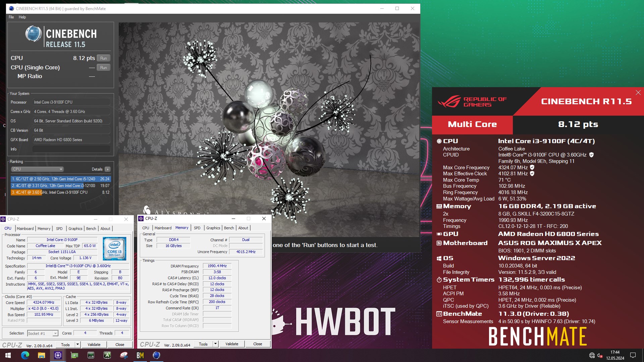The width and height of the screenshot is (644, 362).
Task: Click the GFX Board field AMD Radeon HD 6800
Action: click(x=71, y=140)
